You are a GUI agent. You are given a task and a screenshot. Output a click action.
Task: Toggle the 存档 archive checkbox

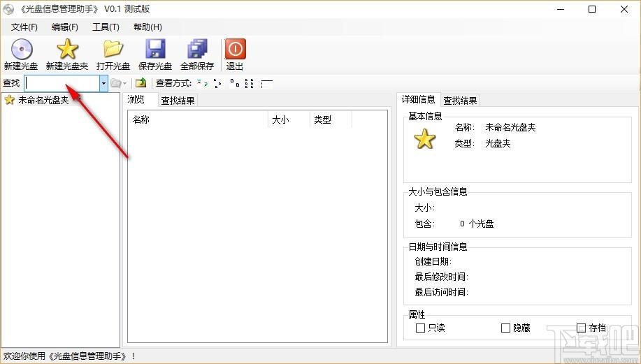tap(581, 328)
